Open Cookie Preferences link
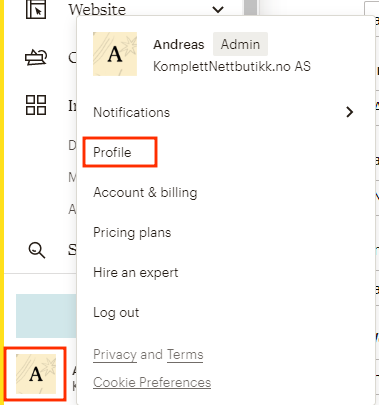The height and width of the screenshot is (405, 379). [x=152, y=382]
